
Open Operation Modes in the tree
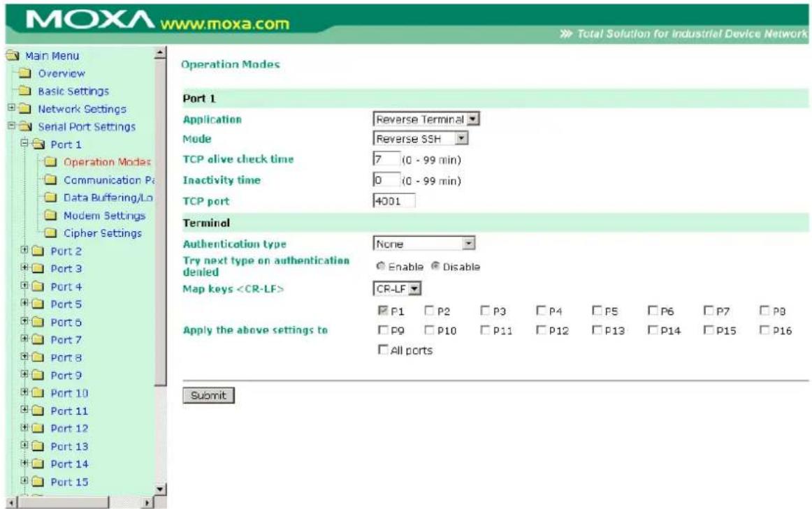pyautogui.click(x=107, y=162)
